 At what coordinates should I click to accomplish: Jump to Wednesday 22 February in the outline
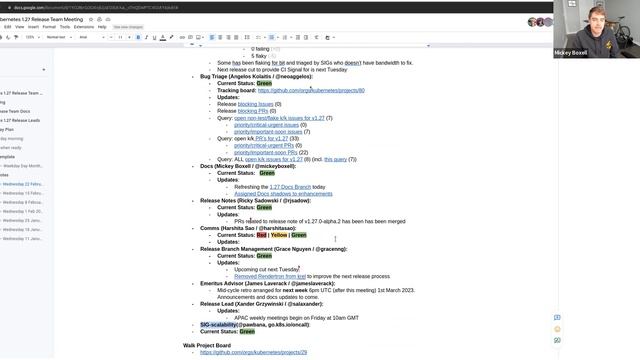click(x=23, y=184)
